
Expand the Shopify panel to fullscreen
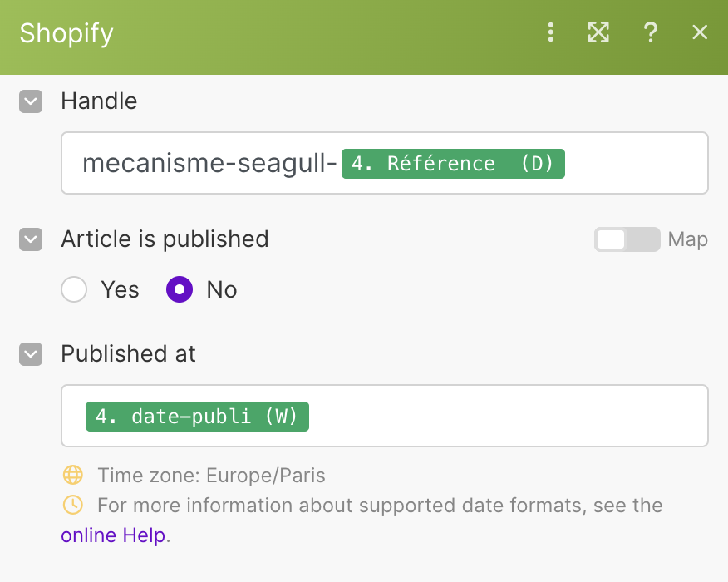pyautogui.click(x=598, y=32)
